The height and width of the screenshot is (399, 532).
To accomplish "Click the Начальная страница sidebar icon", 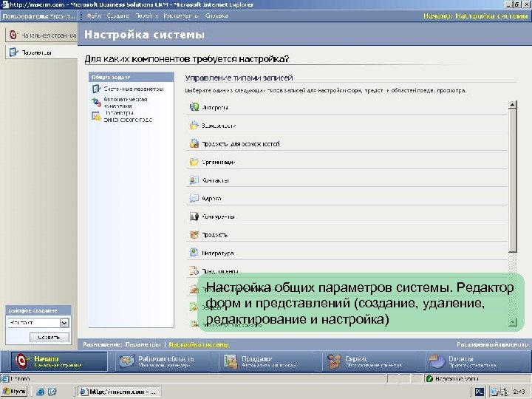I will 13,35.
